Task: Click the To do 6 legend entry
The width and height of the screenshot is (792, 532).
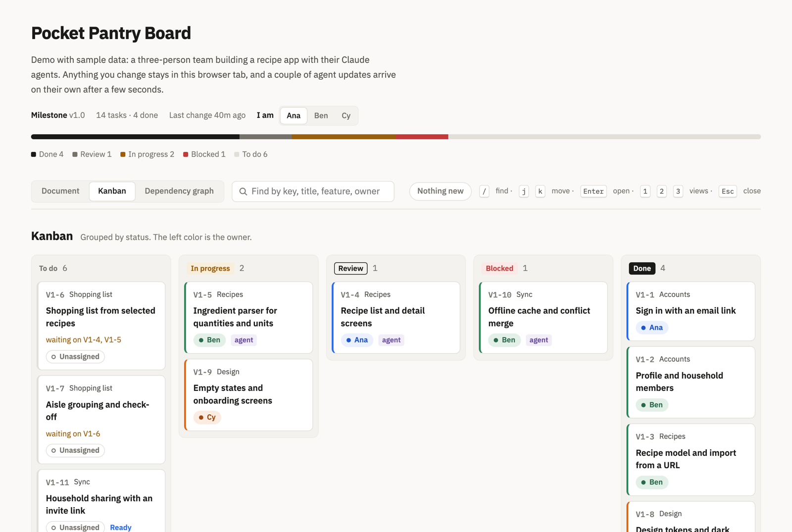Action: click(x=251, y=154)
